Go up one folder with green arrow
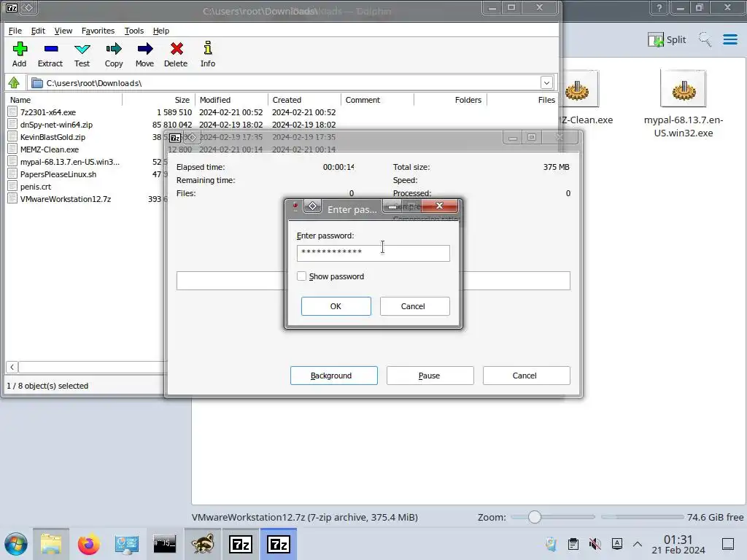Image resolution: width=747 pixels, height=560 pixels. [14, 83]
